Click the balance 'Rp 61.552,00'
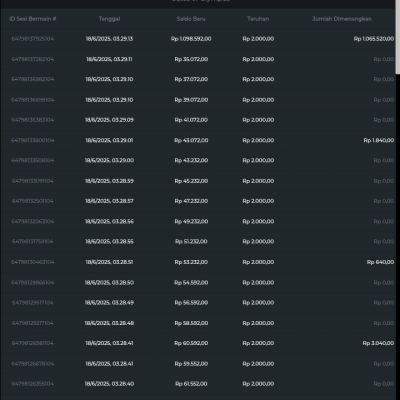This screenshot has width=400, height=400. (x=191, y=384)
